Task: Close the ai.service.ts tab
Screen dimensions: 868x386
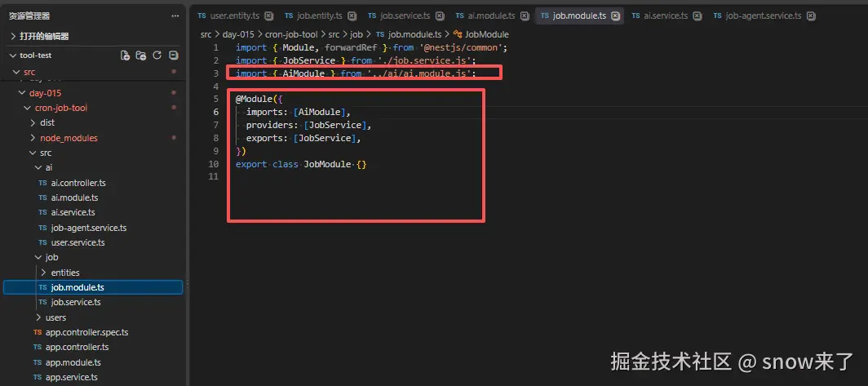Action: pos(697,16)
